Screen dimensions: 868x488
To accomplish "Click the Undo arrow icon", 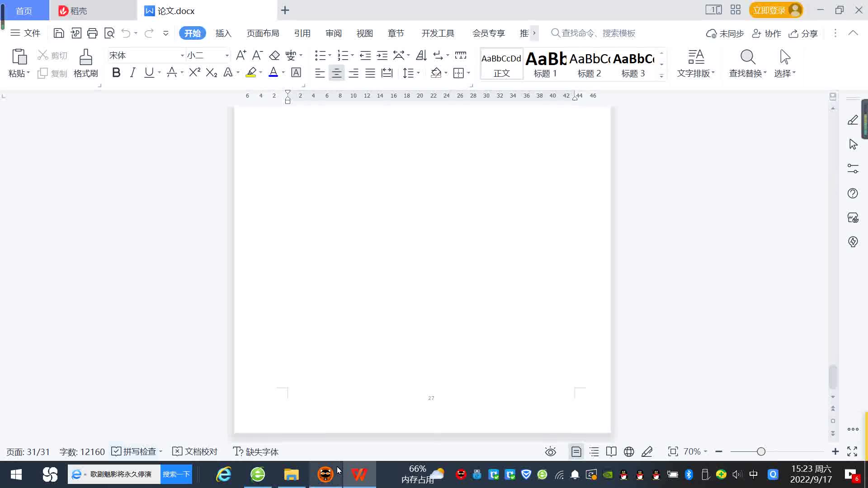I will 126,33.
